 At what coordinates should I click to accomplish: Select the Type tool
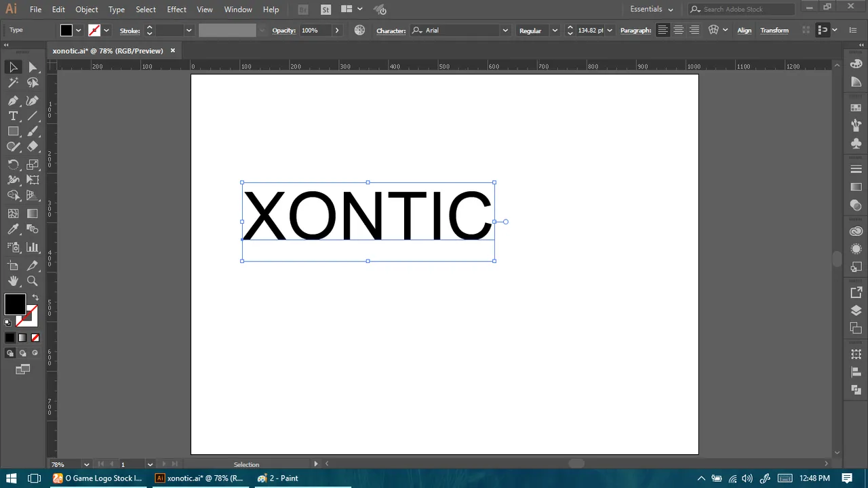coord(13,116)
